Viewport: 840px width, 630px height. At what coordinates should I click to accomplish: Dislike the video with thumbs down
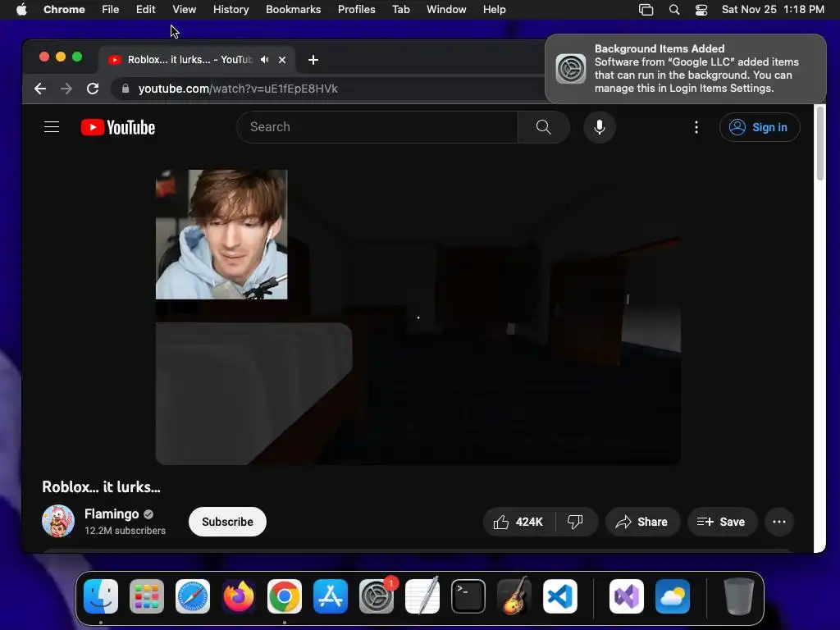click(x=575, y=522)
